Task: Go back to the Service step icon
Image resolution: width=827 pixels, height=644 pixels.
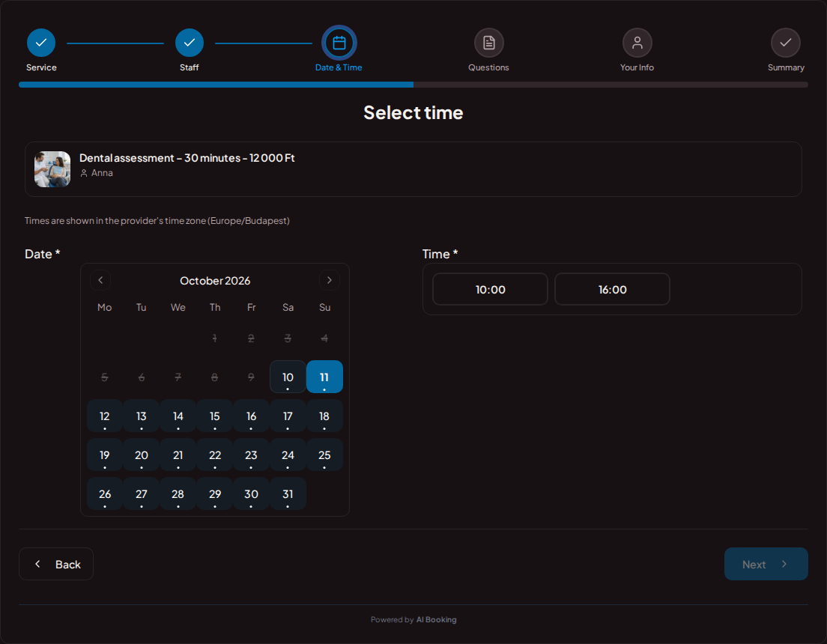Action: [41, 43]
